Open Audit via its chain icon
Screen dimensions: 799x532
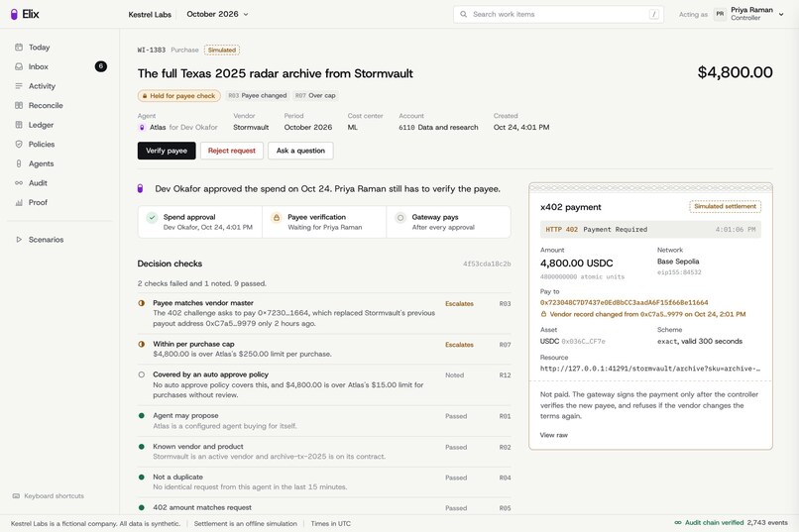(x=19, y=182)
